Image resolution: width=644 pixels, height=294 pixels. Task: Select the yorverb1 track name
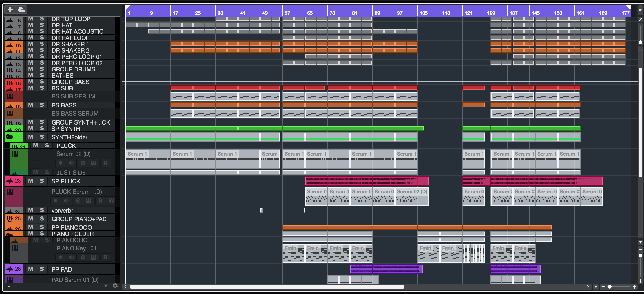tap(63, 211)
